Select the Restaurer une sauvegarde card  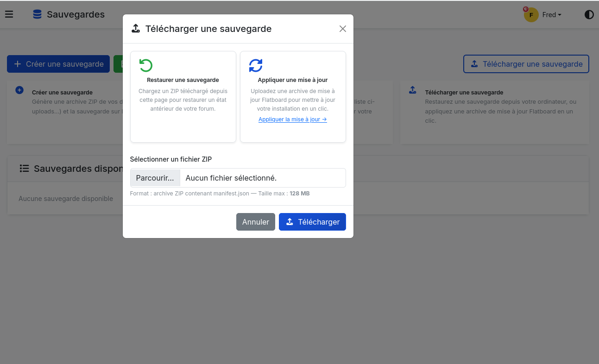coord(183,96)
